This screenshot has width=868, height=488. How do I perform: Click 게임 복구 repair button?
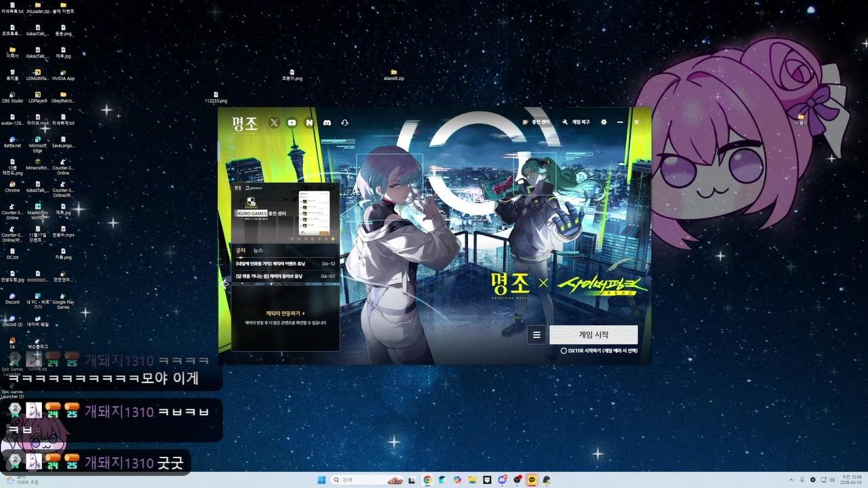coord(576,122)
